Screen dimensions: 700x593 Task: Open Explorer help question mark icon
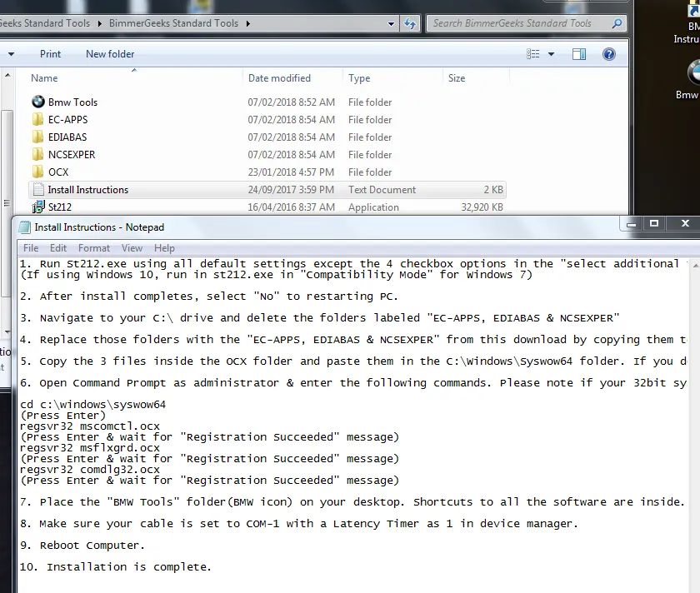click(x=608, y=54)
